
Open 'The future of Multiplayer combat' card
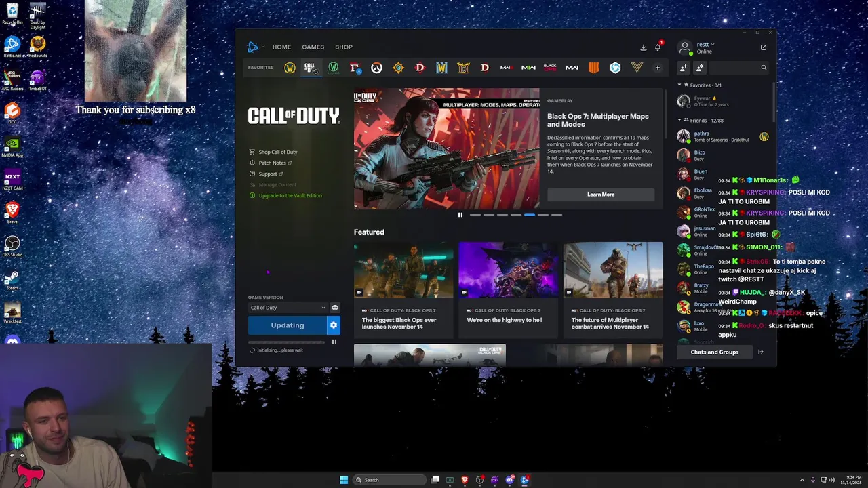click(x=613, y=289)
